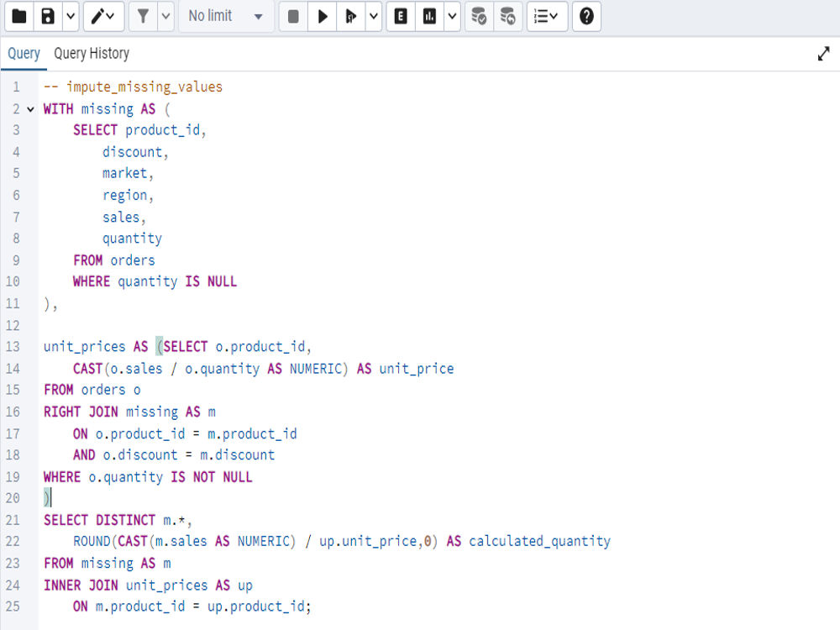The image size is (840, 630).
Task: Open the macros list menu
Action: tap(547, 16)
